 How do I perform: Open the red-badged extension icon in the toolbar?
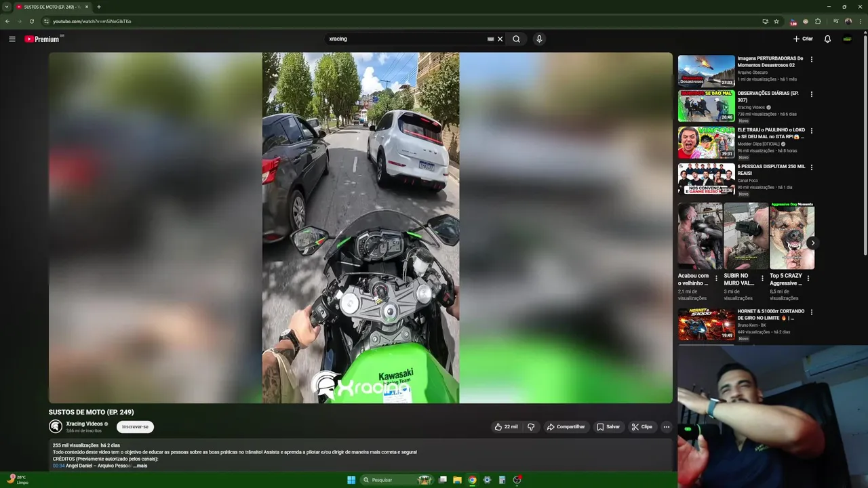(793, 22)
